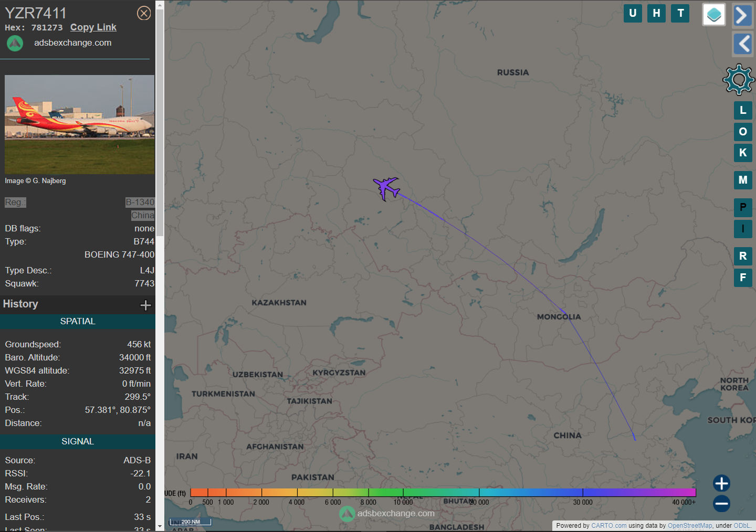This screenshot has width=756, height=532.
Task: Toggle the T map button
Action: 680,13
